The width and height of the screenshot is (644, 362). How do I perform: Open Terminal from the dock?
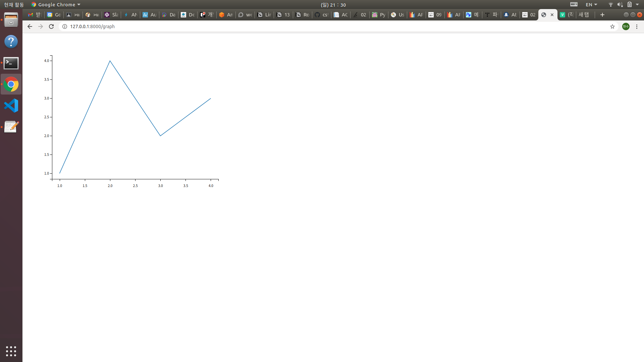11,63
